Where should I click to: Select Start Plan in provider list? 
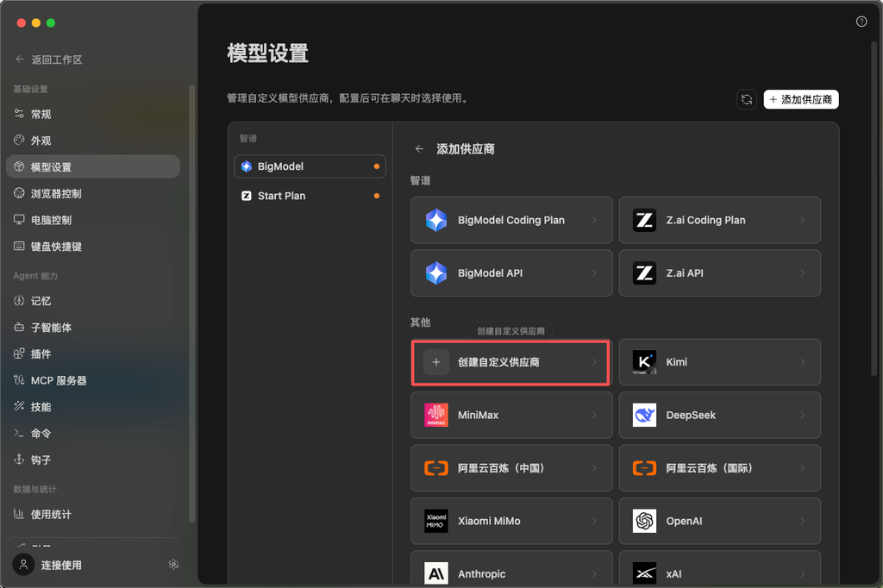coord(310,196)
